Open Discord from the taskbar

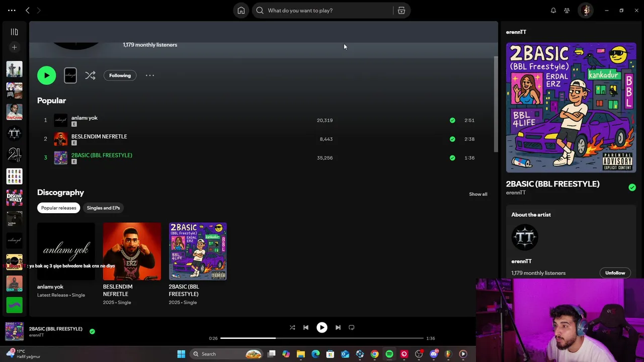click(434, 354)
